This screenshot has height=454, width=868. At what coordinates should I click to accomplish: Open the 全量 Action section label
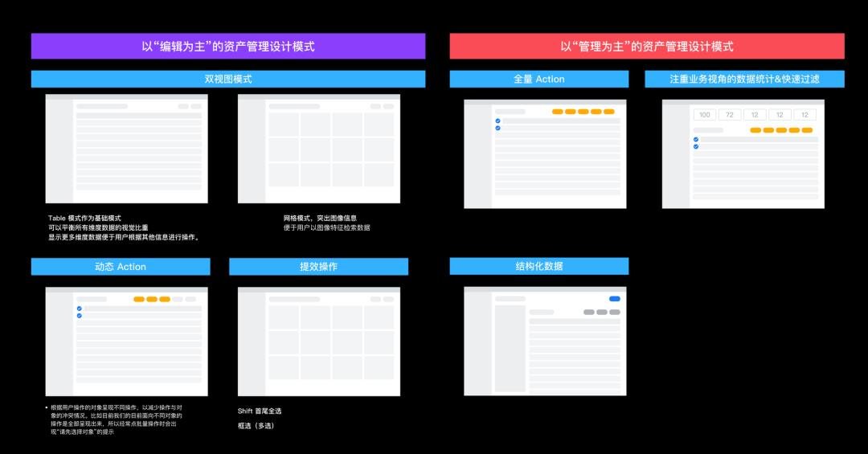coord(538,79)
